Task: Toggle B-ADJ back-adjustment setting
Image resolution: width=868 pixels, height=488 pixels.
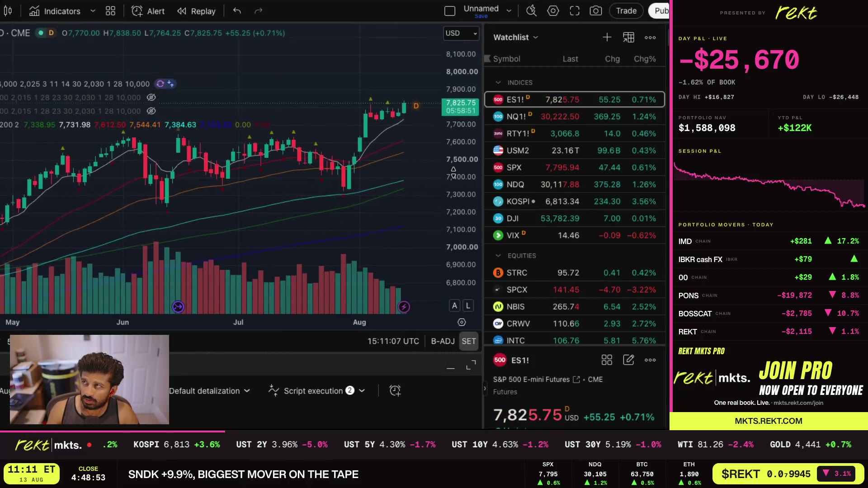Action: 443,341
